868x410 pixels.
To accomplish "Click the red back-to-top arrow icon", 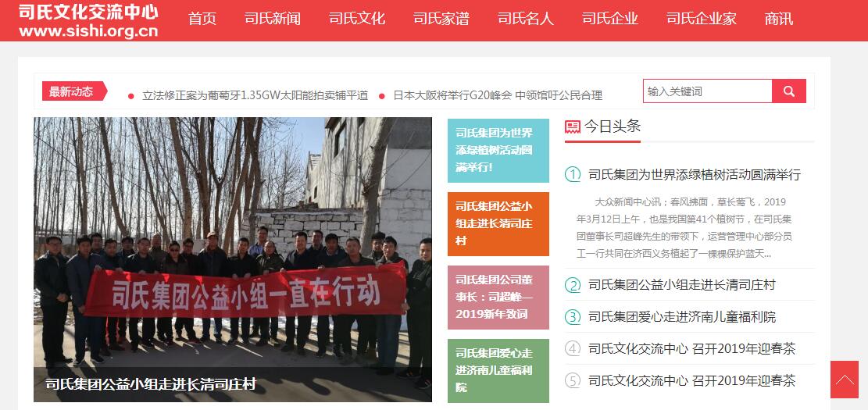I will pyautogui.click(x=845, y=380).
